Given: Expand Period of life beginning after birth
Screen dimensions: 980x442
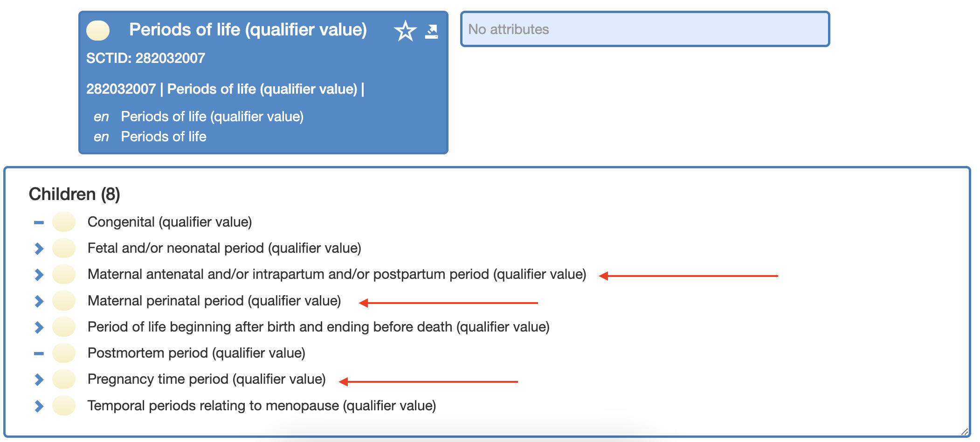Looking at the screenshot, I should coord(39,327).
